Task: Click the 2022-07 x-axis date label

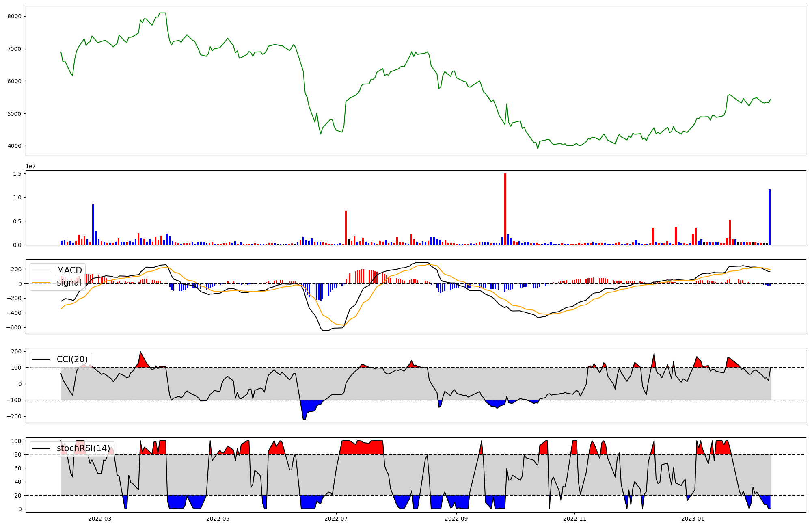Action: tap(336, 519)
